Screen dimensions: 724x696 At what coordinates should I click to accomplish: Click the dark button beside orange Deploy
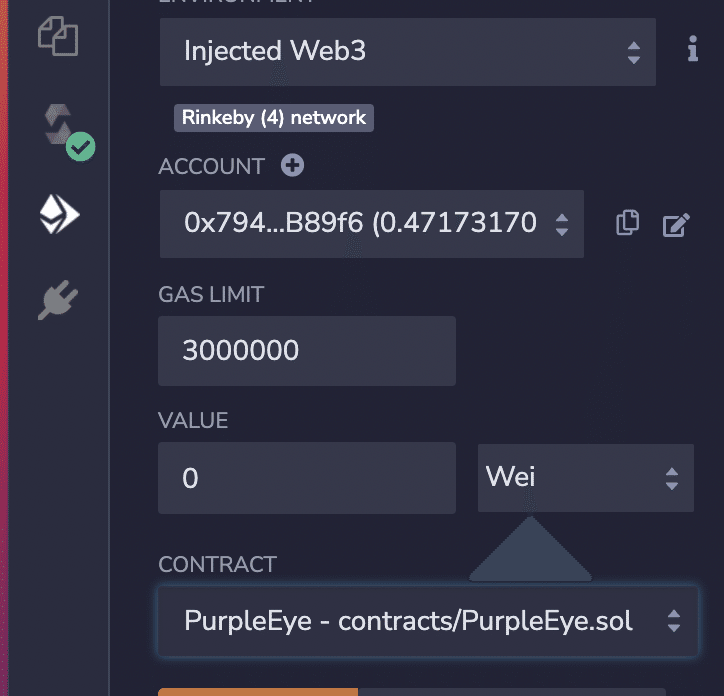pos(528,691)
